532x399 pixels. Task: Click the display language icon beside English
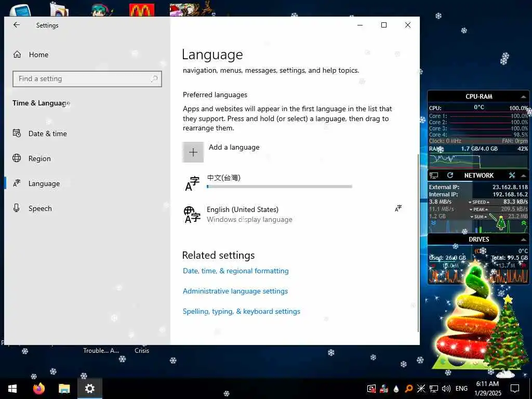(398, 208)
